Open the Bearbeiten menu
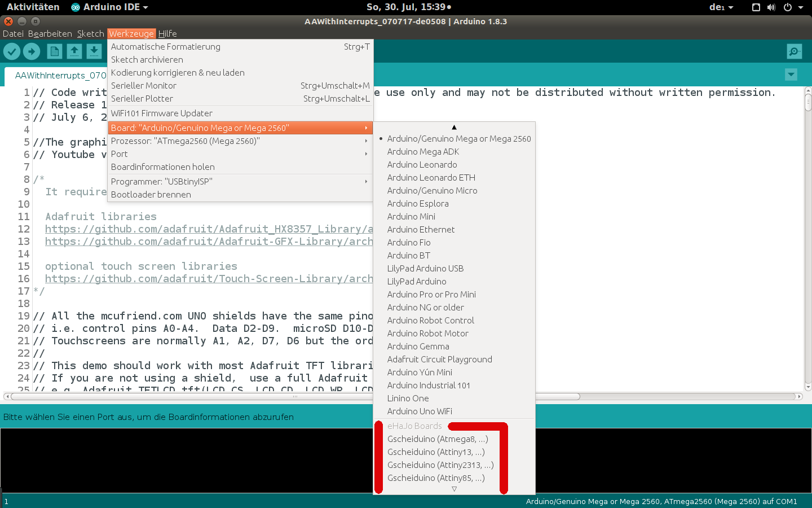The height and width of the screenshot is (508, 812). click(50, 34)
